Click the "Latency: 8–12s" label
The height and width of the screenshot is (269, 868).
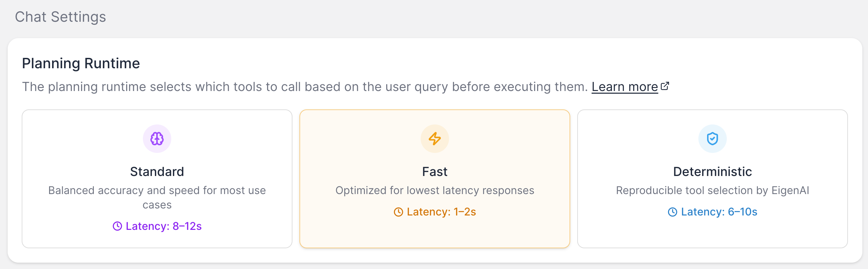pos(164,226)
